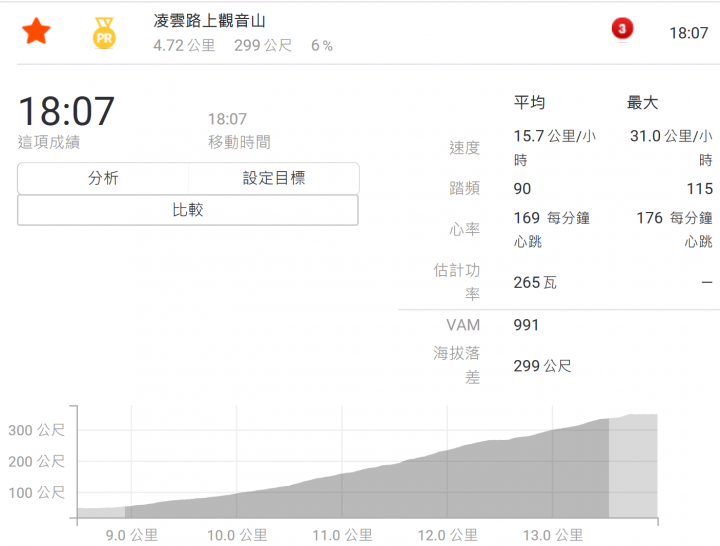The image size is (720, 546).
Task: Click the 18:07 value above 移動時間
Action: click(x=227, y=119)
